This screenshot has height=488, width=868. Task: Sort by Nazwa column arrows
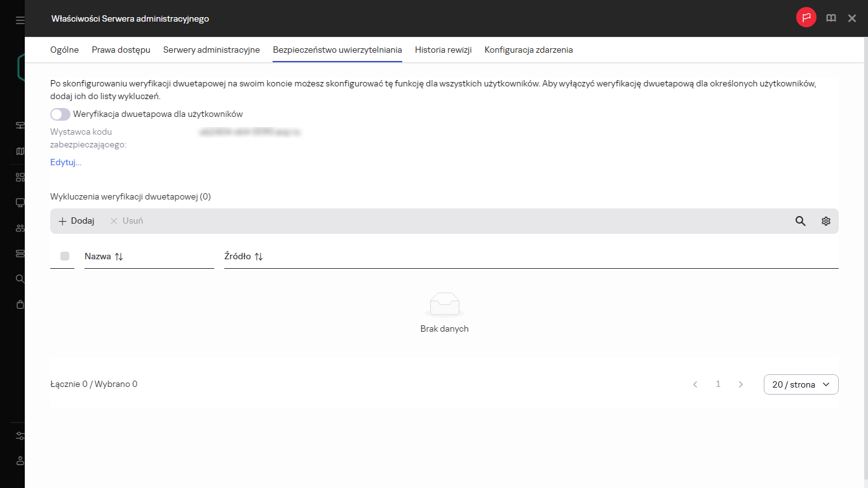coord(119,257)
